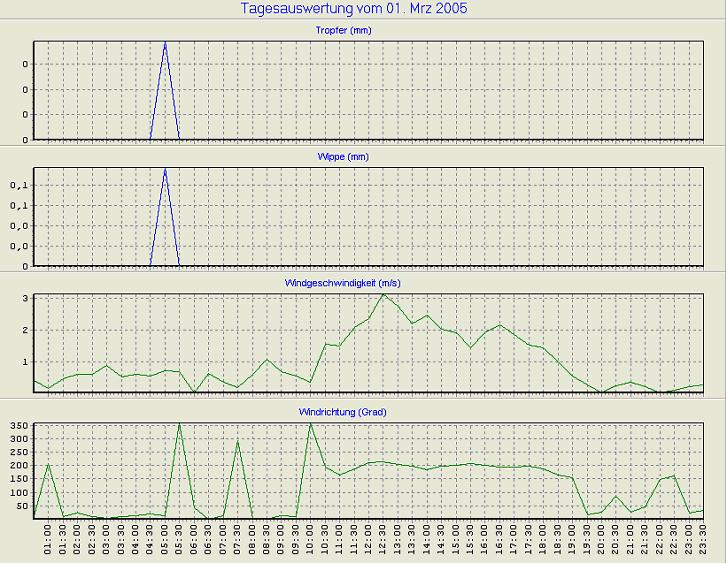Click the title 'Tagesauswertung vom 01. Mrz 2005'

coord(354,9)
